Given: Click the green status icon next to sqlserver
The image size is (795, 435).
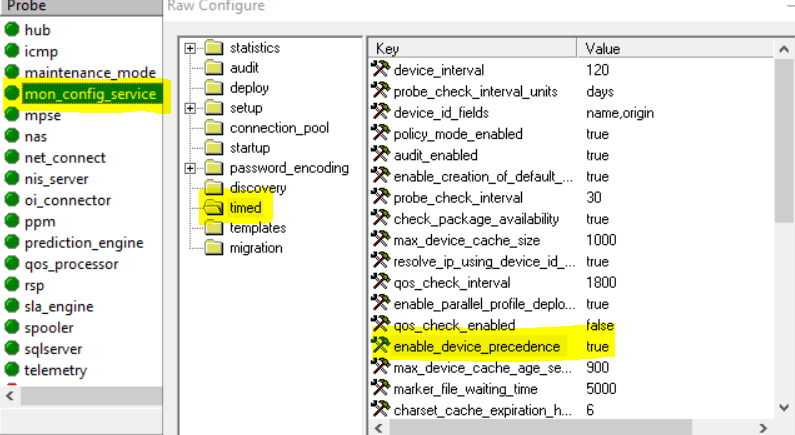Looking at the screenshot, I should tap(12, 349).
